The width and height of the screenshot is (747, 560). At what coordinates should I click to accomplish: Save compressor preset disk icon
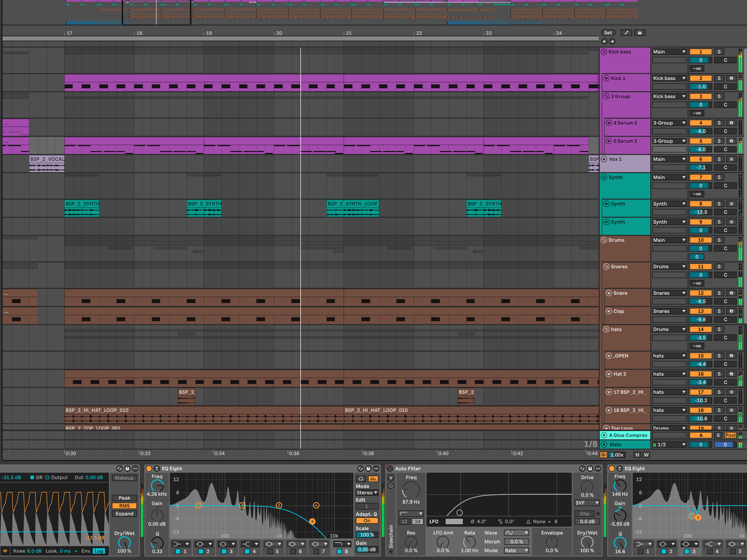[x=127, y=469]
